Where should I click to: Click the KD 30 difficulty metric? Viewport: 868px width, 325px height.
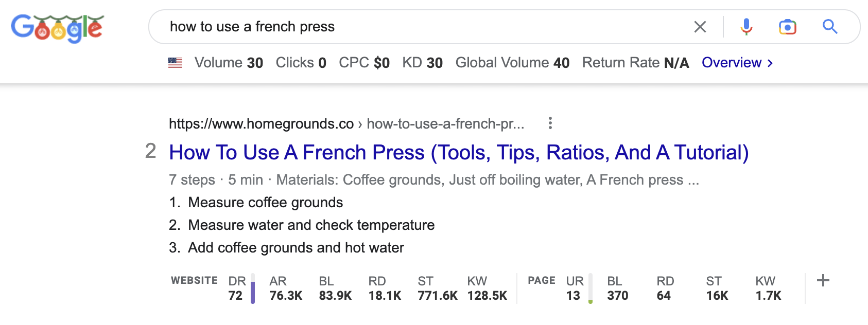[x=422, y=62]
